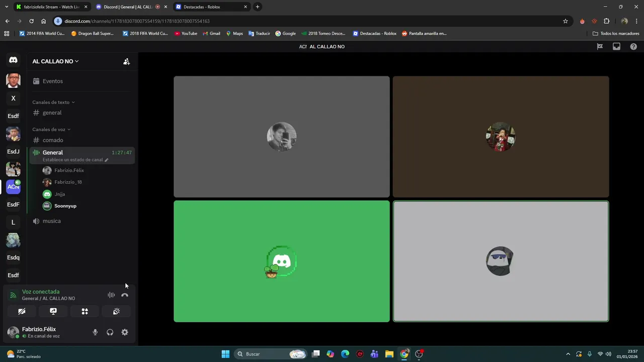
Task: Open browser extensions puzzle icon
Action: [x=607, y=21]
